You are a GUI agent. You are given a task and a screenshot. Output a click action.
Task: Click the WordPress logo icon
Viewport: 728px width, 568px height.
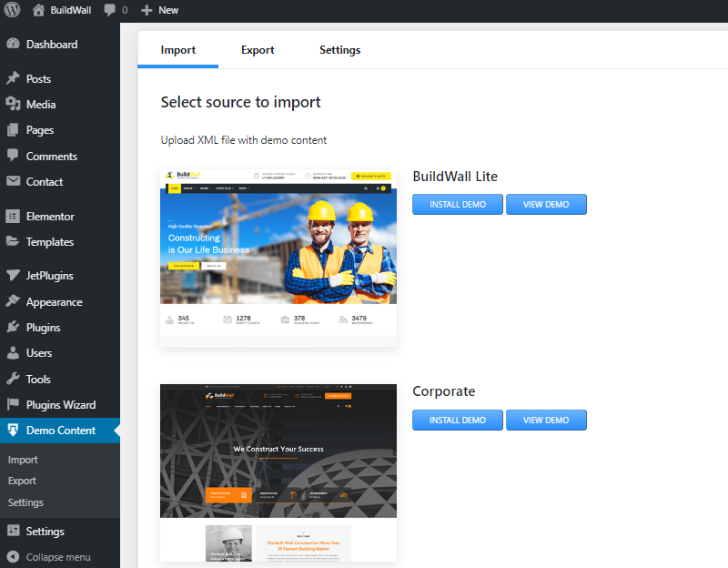(12, 10)
